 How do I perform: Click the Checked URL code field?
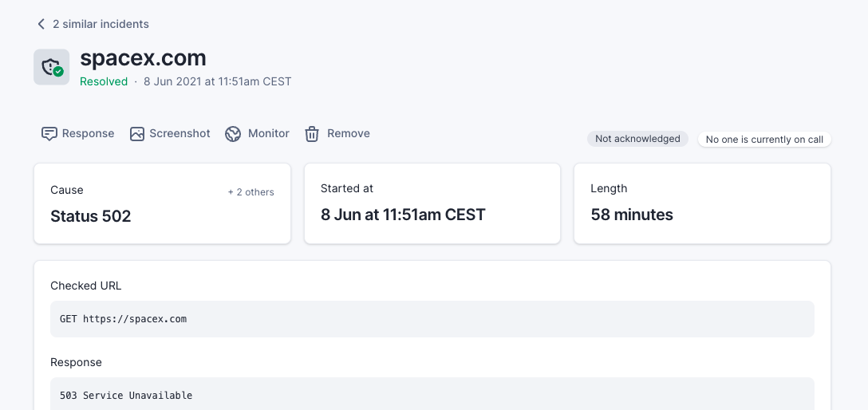tap(432, 319)
